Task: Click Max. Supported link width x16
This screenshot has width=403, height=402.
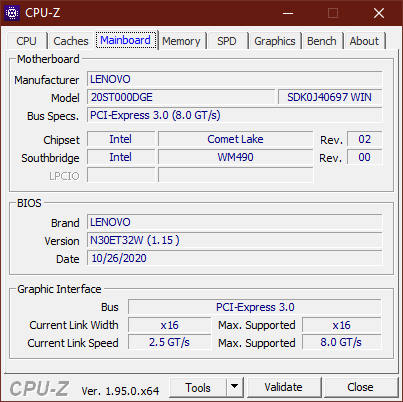Action: coord(342,325)
